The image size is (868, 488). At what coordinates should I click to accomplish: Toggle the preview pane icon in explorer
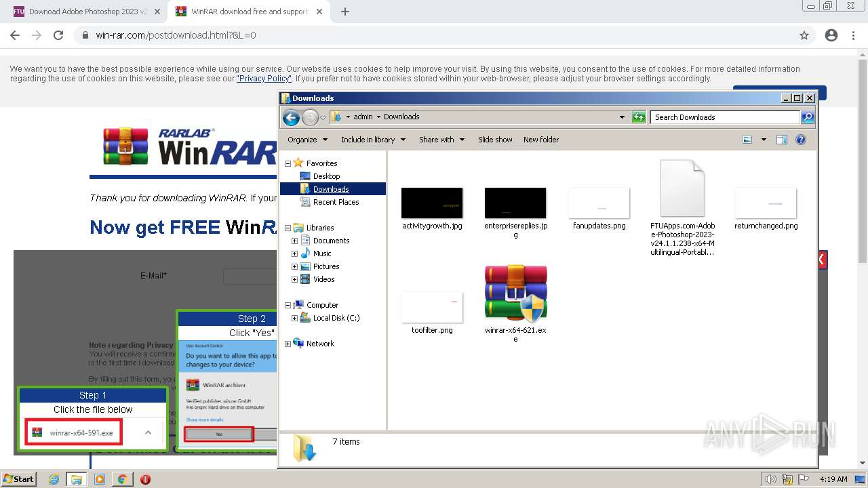(x=782, y=140)
